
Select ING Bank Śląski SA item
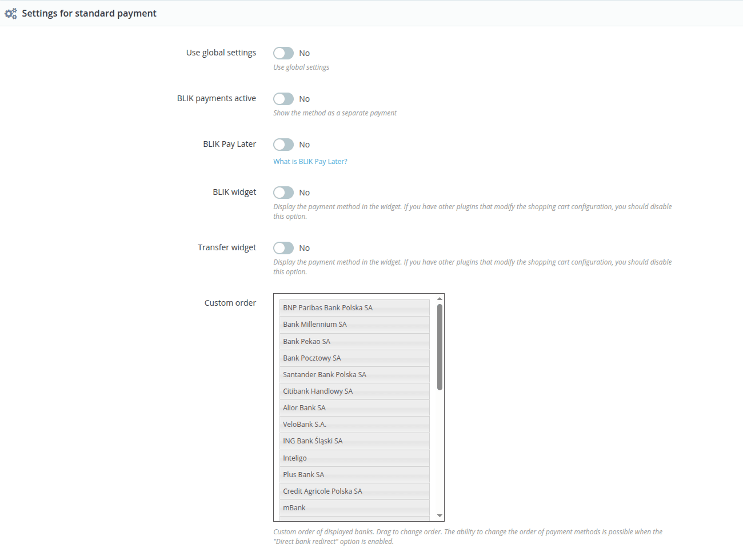pyautogui.click(x=354, y=441)
